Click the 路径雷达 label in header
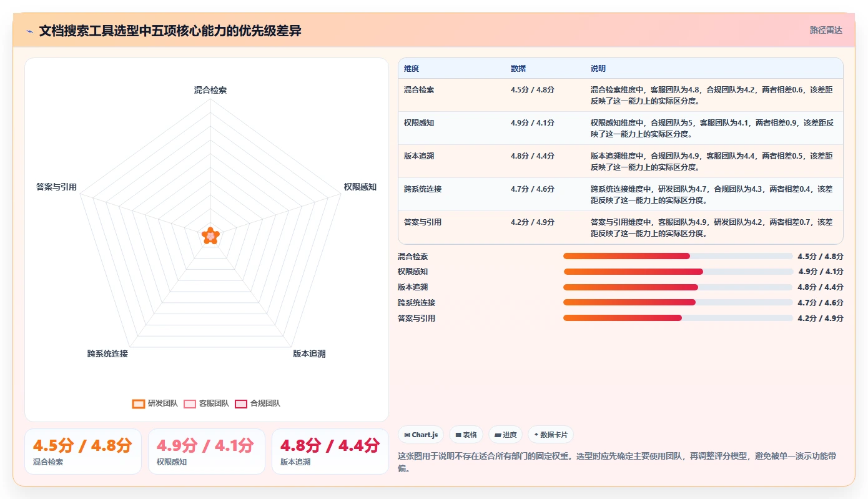 coord(826,30)
